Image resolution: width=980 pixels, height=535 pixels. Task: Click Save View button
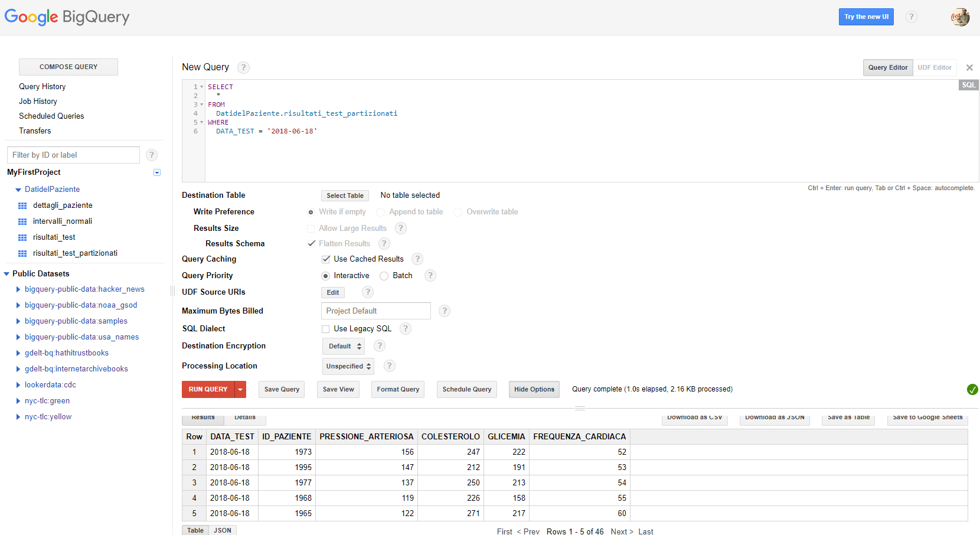tap(338, 389)
